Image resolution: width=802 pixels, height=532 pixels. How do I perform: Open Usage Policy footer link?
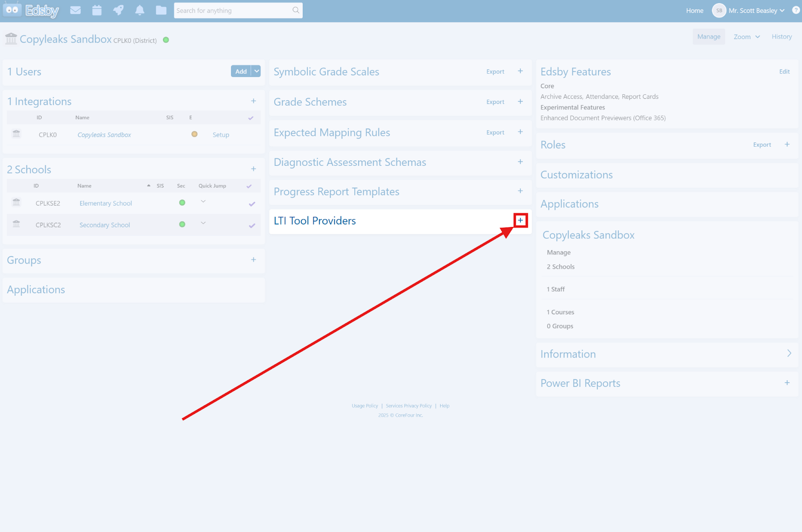point(365,406)
